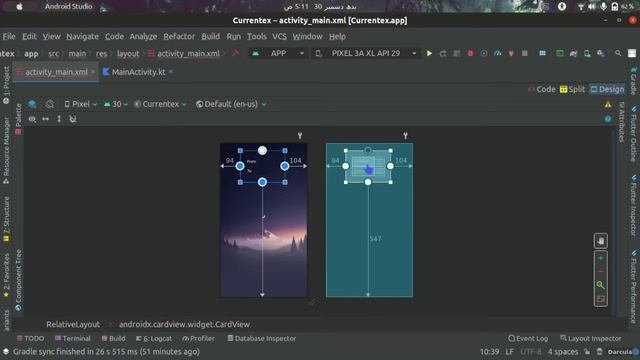
Task: Open the Currentex theme dropdown
Action: click(160, 104)
